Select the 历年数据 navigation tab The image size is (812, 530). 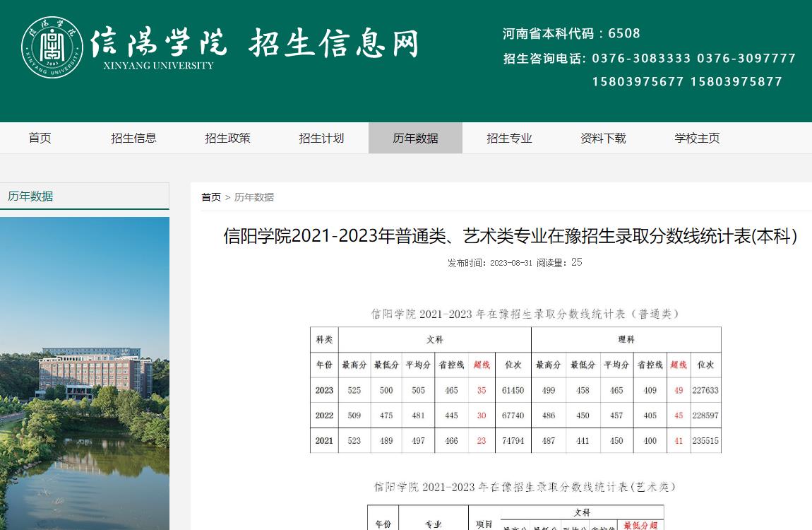pyautogui.click(x=415, y=138)
